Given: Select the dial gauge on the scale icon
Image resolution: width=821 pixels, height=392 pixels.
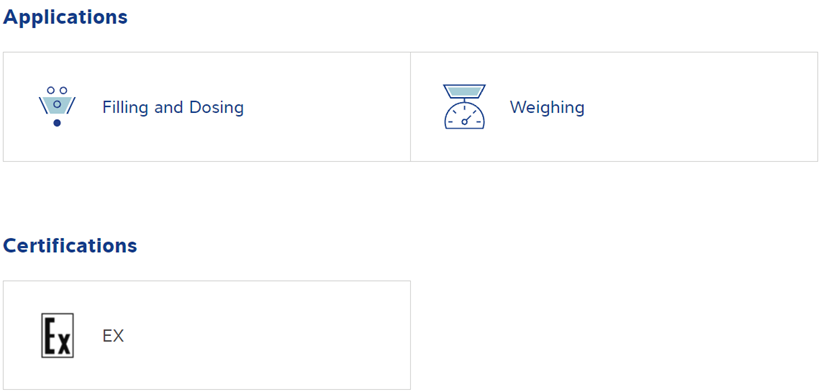Looking at the screenshot, I should [x=464, y=116].
